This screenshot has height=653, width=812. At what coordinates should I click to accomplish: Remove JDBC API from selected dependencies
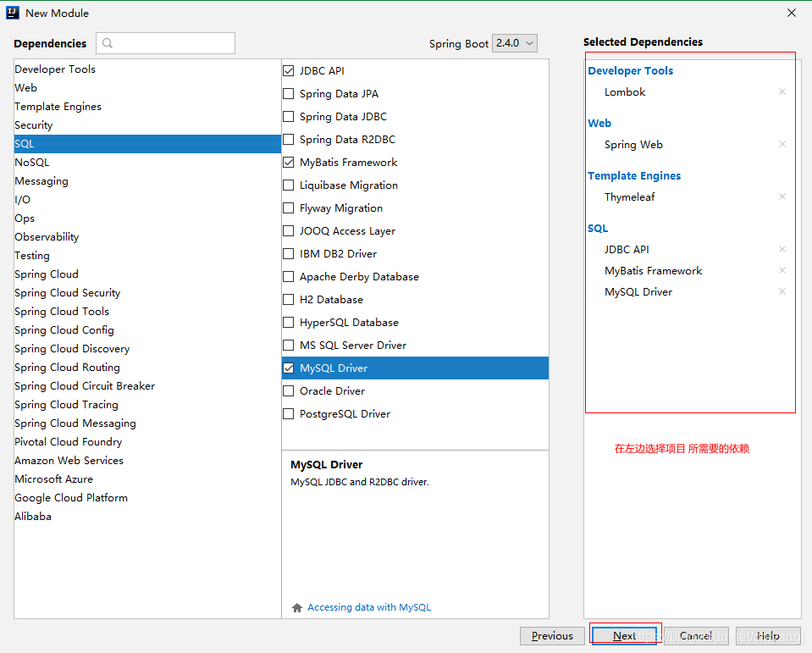(782, 249)
